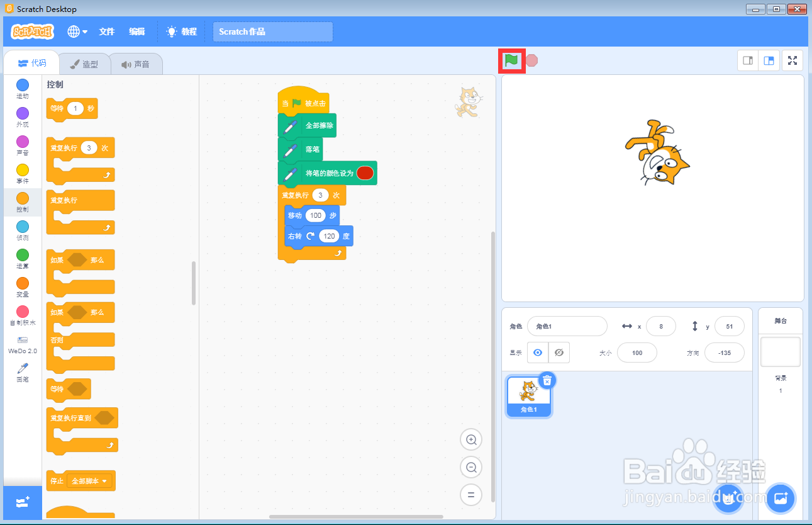Enter full screen stage mode
The height and width of the screenshot is (525, 812).
(x=793, y=60)
